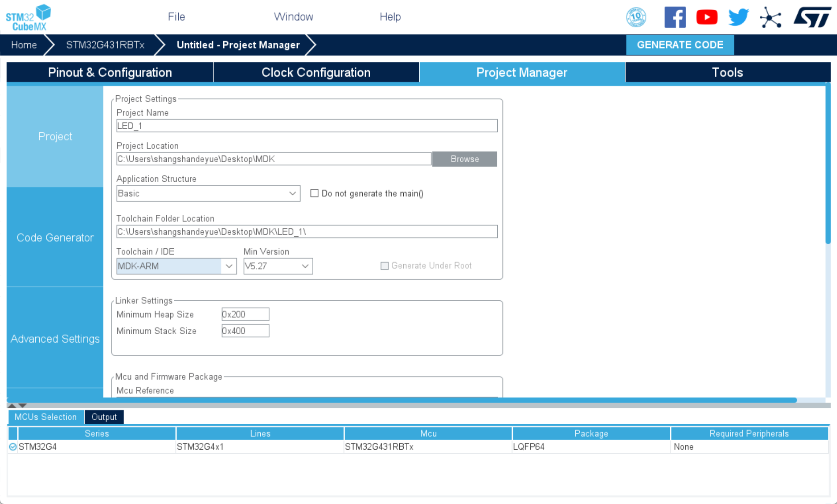Switch to Pinout & Configuration tab
Image resolution: width=837 pixels, height=504 pixels.
point(110,72)
